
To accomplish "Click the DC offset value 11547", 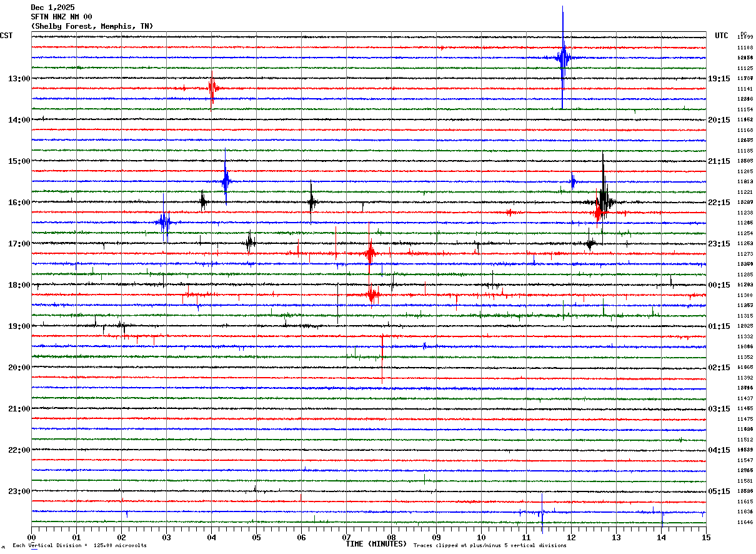I will (x=745, y=460).
